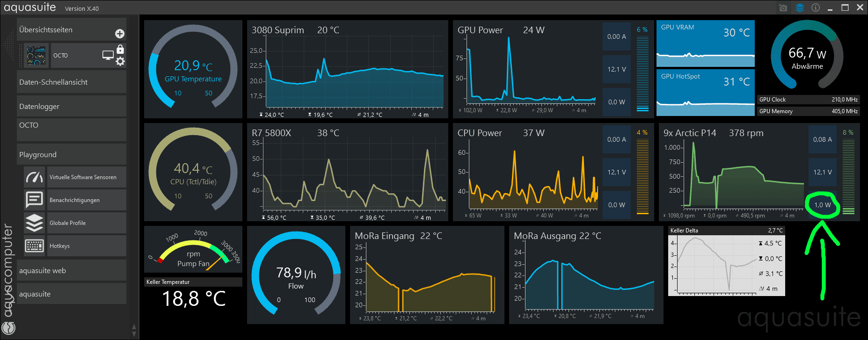Expand the OCTO device section
The height and width of the screenshot is (340, 868).
72,130
